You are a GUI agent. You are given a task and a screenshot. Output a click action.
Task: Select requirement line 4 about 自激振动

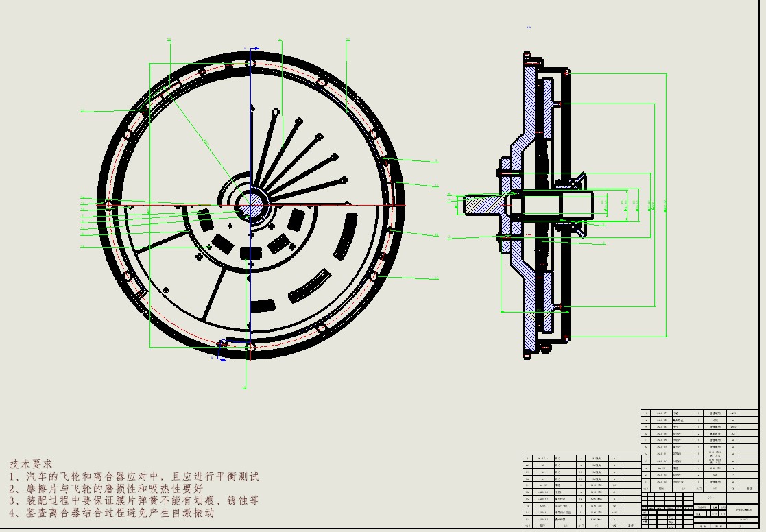[112, 513]
